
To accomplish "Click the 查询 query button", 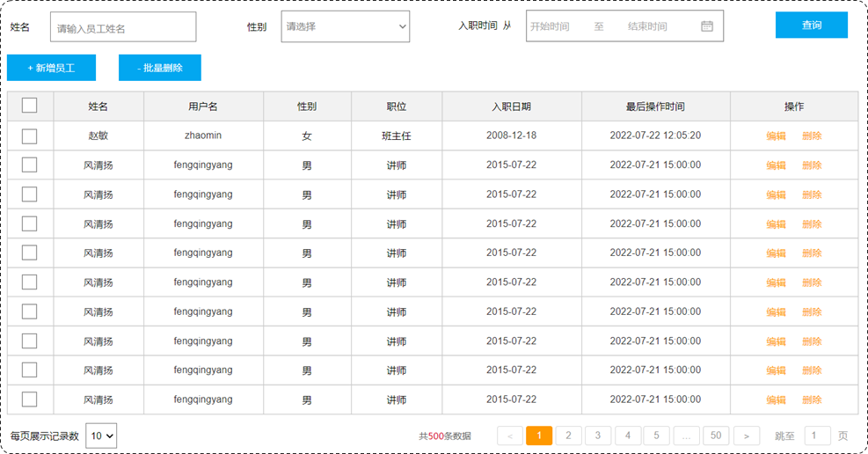I will pyautogui.click(x=812, y=25).
